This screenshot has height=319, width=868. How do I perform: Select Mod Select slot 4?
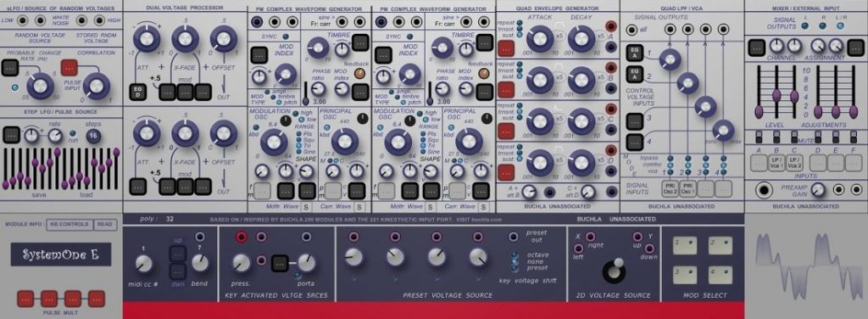click(x=721, y=275)
